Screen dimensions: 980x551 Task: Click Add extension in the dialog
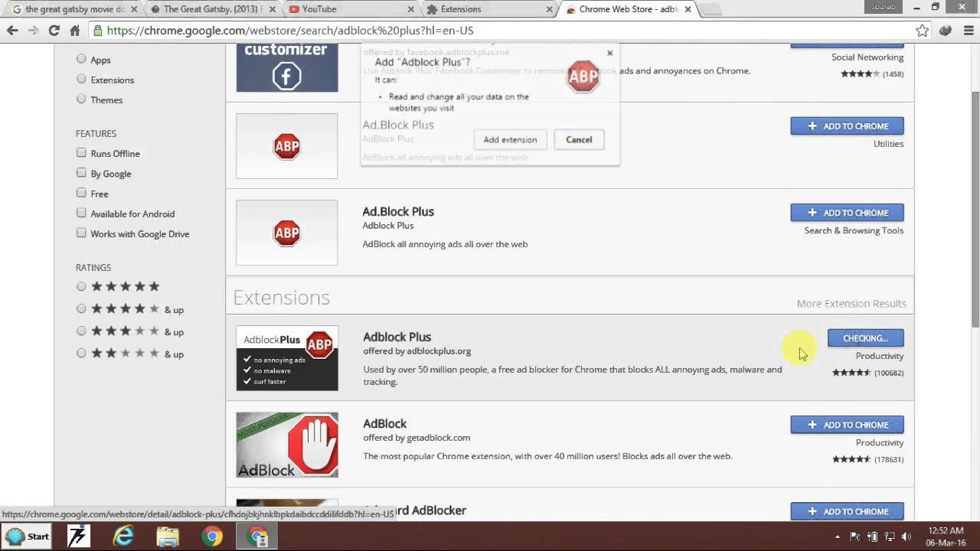click(510, 139)
